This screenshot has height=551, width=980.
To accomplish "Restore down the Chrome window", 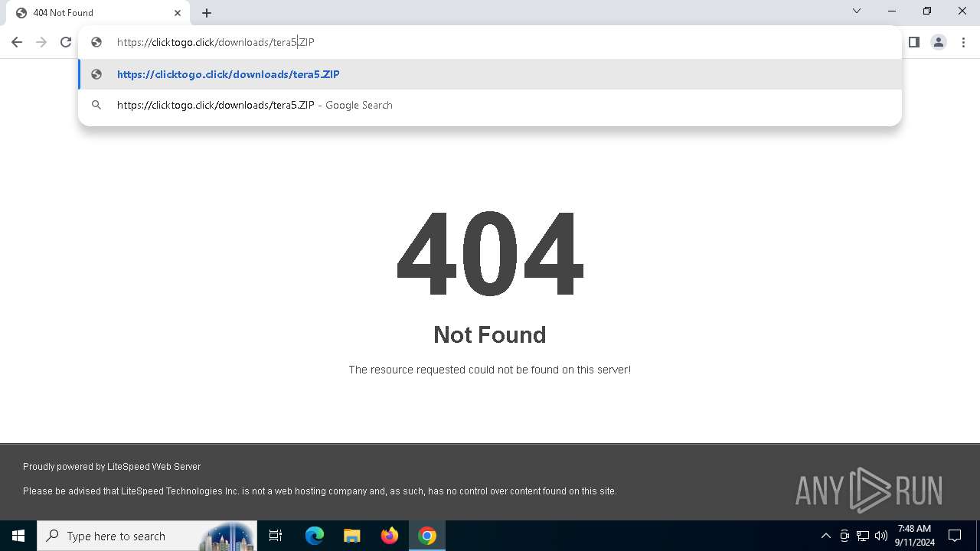I will tap(927, 11).
